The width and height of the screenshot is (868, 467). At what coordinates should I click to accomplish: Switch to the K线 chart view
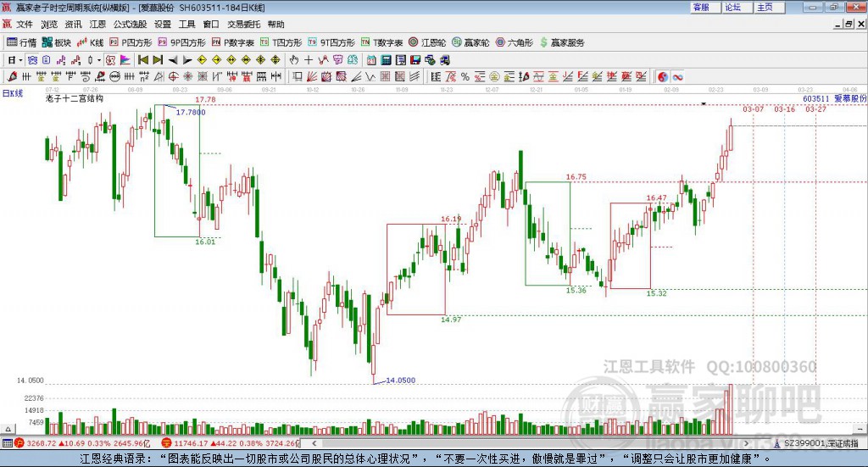pyautogui.click(x=90, y=42)
